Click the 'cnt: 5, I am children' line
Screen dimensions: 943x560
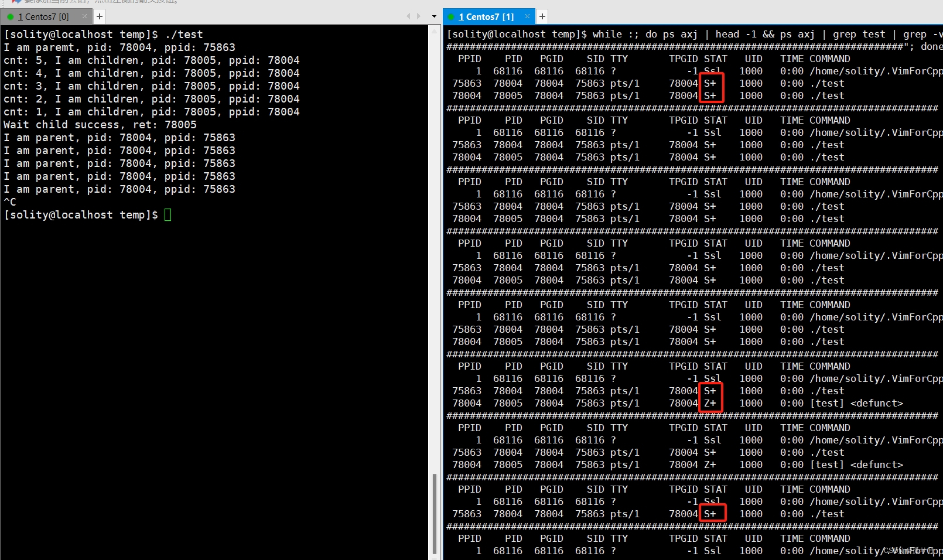point(151,60)
